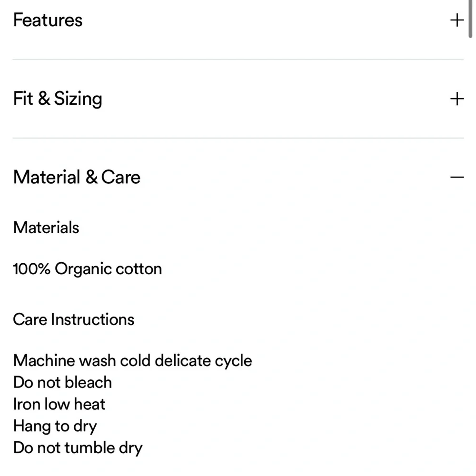Screen dimensions: 476x476
Task: Click the divider line below Fit & Sizing
Action: point(238,138)
